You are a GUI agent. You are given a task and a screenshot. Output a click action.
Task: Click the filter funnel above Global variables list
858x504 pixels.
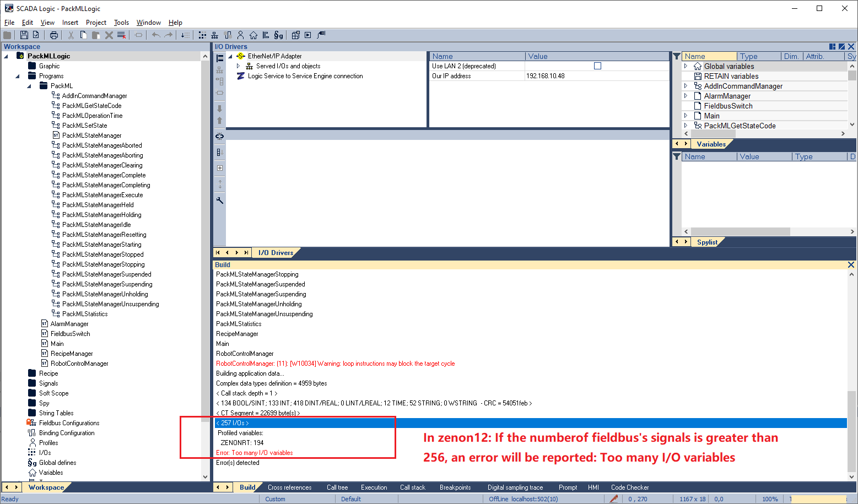(677, 56)
